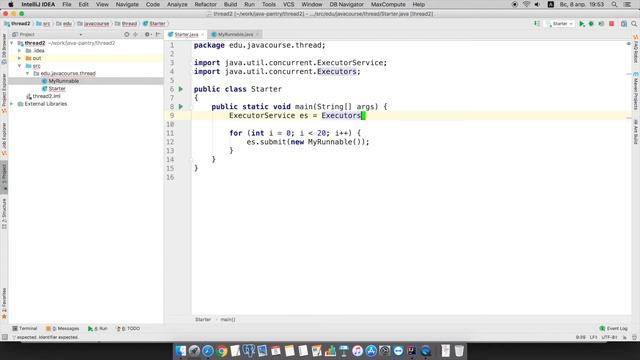640x360 pixels.
Task: Collapse the edu.javacourse.thread package
Action: tap(28, 73)
